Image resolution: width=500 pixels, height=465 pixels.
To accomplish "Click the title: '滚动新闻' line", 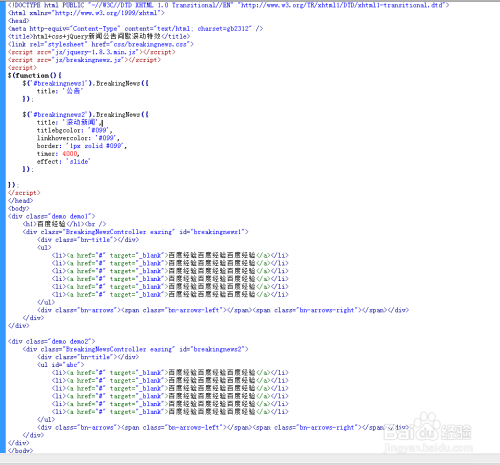I will (70, 122).
